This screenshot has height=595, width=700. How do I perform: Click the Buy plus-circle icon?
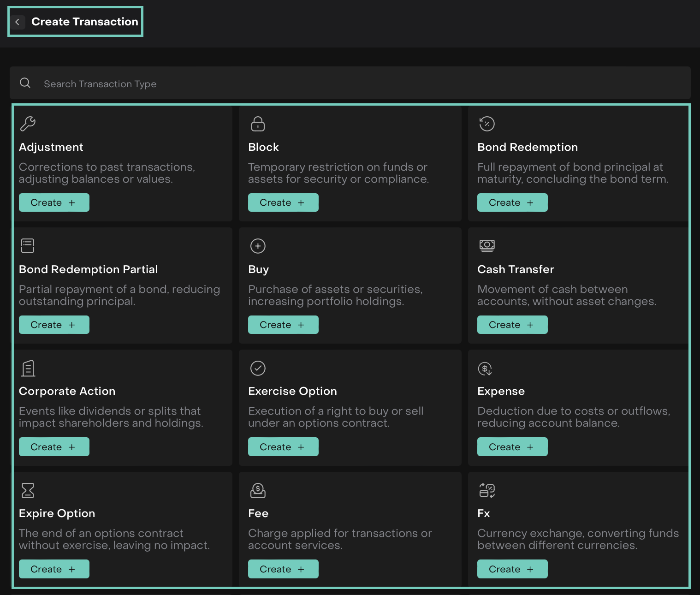pyautogui.click(x=257, y=246)
